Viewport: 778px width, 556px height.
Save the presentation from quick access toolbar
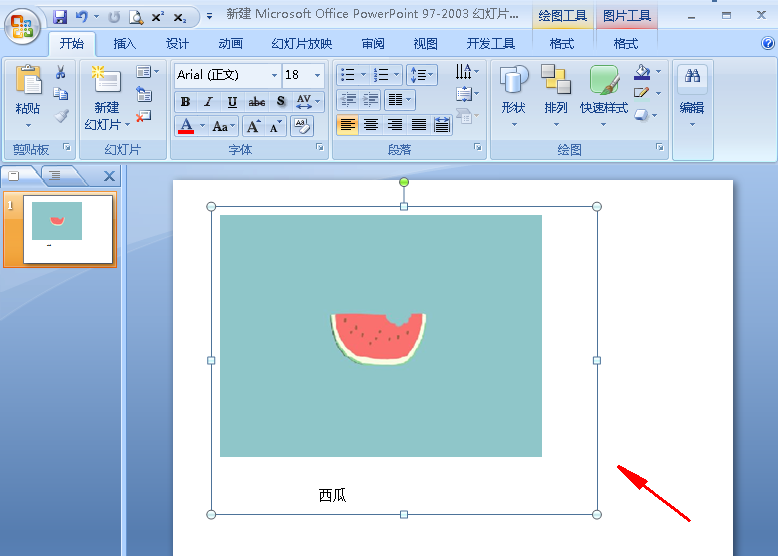pos(60,17)
